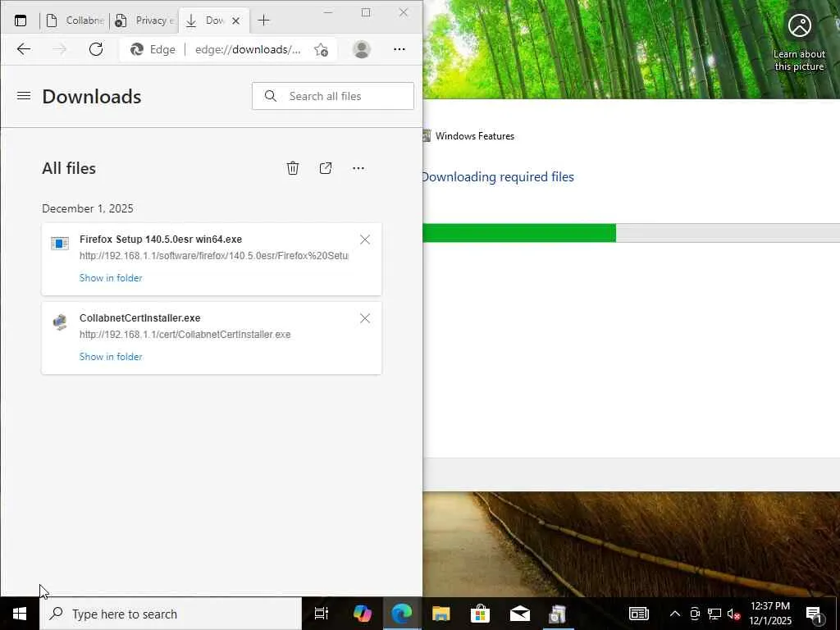Click the Search all files field
The width and height of the screenshot is (840, 630).
click(x=333, y=96)
